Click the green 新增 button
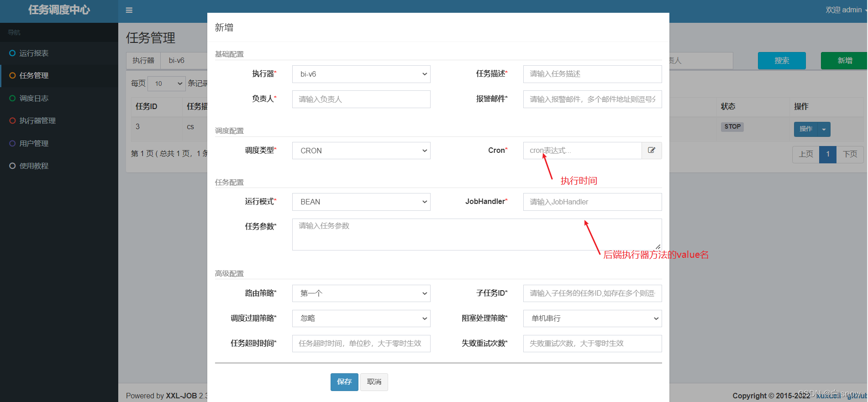 click(x=844, y=61)
